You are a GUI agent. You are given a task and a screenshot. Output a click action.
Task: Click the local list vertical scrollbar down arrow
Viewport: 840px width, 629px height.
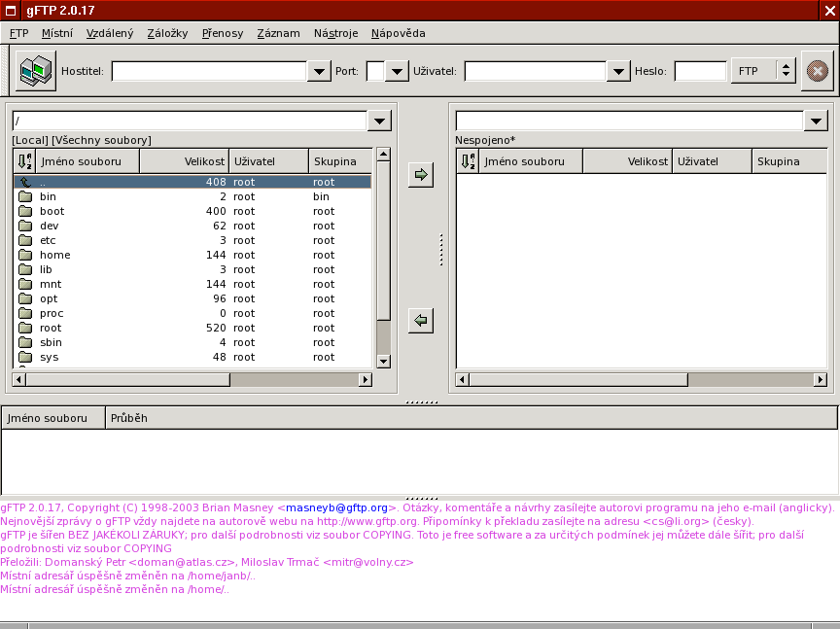pyautogui.click(x=383, y=361)
